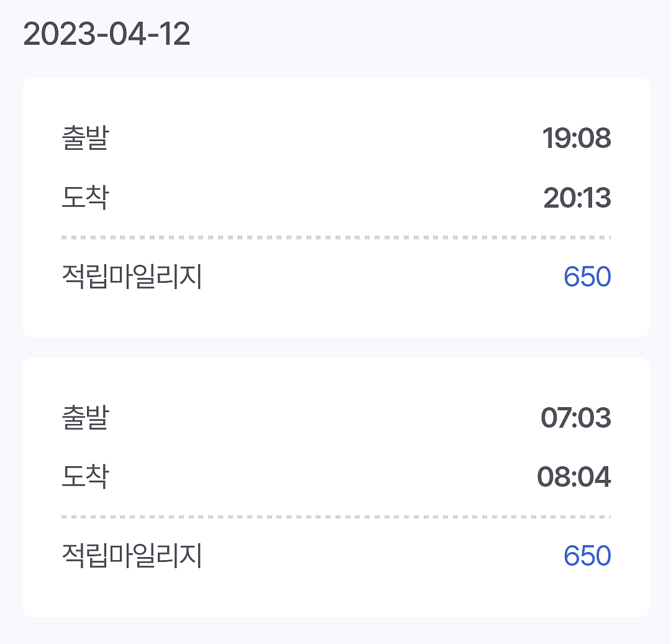Click the dotted divider on first card
Viewport: 671px width, 644px height.
coord(335,236)
